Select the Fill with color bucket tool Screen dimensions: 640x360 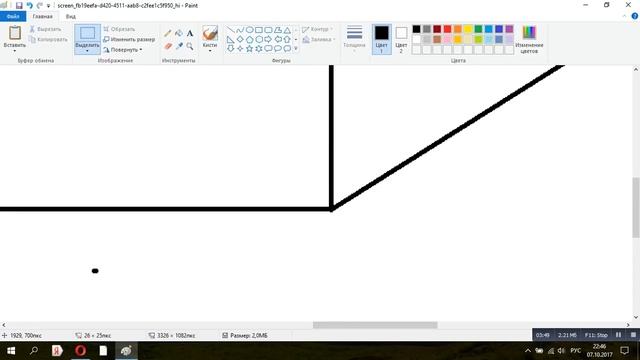click(x=179, y=33)
